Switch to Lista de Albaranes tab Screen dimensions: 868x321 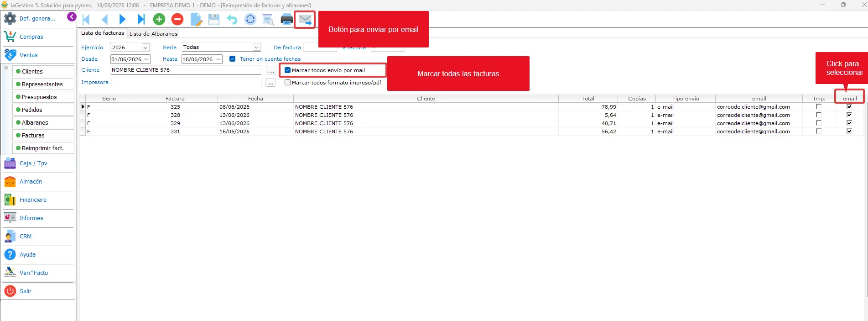click(x=153, y=34)
